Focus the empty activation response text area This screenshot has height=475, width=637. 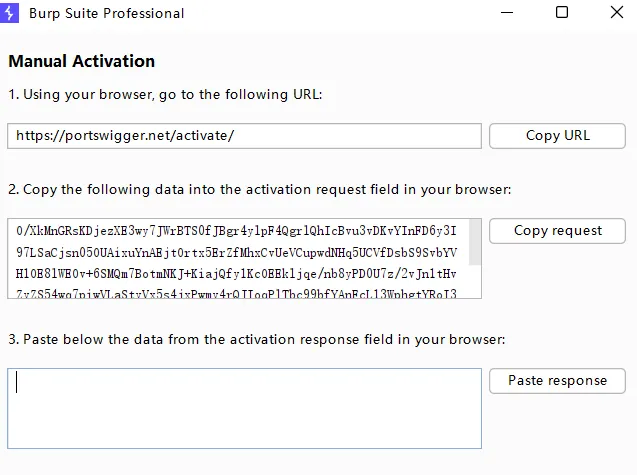pyautogui.click(x=244, y=408)
